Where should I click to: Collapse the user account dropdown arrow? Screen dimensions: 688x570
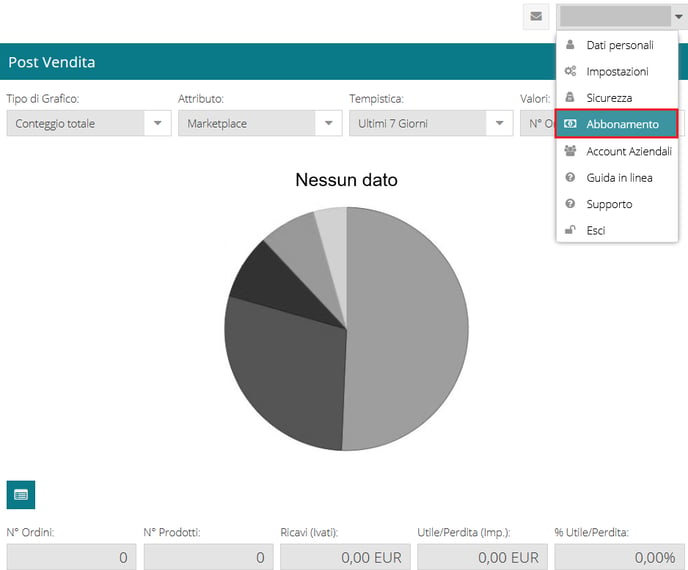(678, 17)
